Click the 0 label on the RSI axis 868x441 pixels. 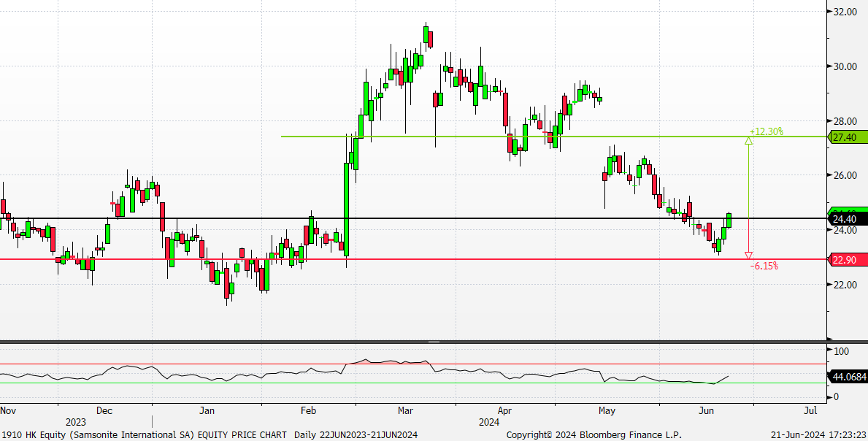[x=837, y=396]
